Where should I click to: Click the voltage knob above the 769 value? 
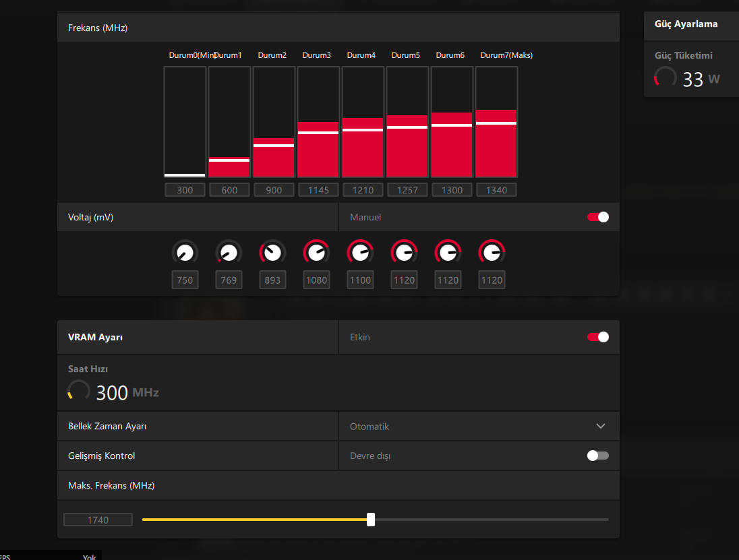(229, 253)
